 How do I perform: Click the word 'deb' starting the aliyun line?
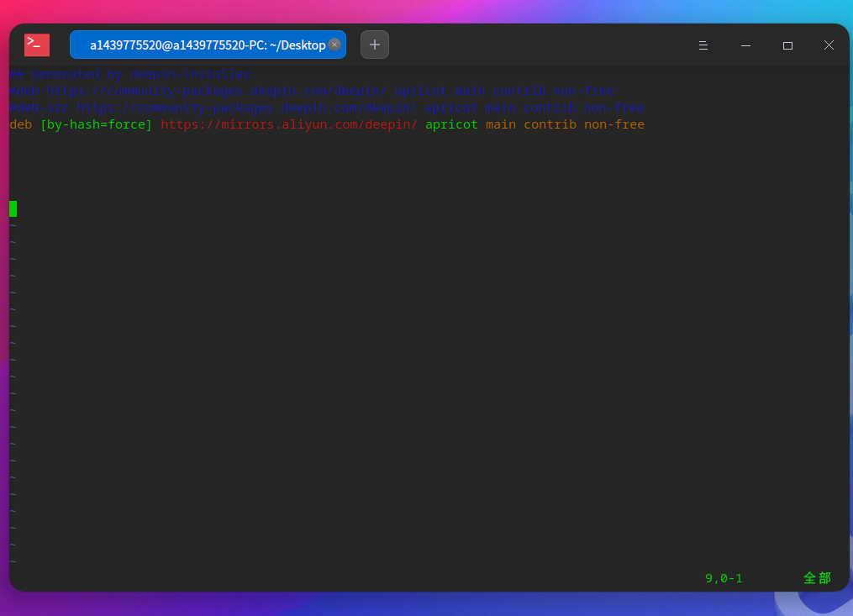pyautogui.click(x=21, y=124)
